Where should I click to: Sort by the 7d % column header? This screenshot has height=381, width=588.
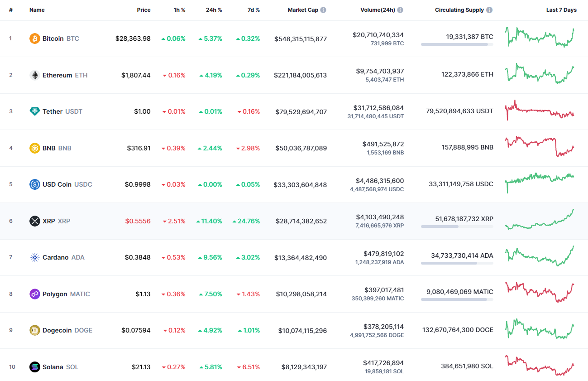253,10
